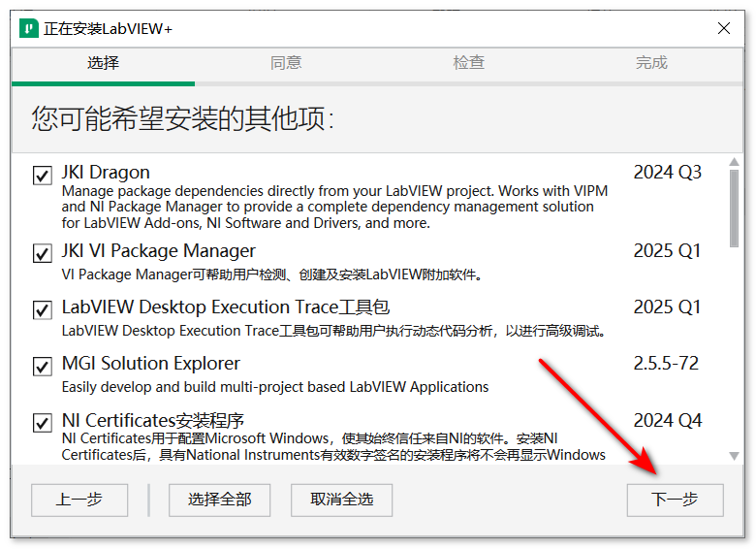Toggle the MGI Solution Explorer checkbox

coord(43,366)
